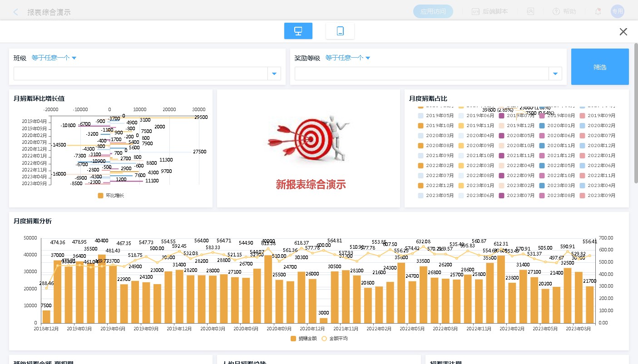Click the vertical scrollbar on the right
The width and height of the screenshot is (638, 364).
(x=636, y=113)
